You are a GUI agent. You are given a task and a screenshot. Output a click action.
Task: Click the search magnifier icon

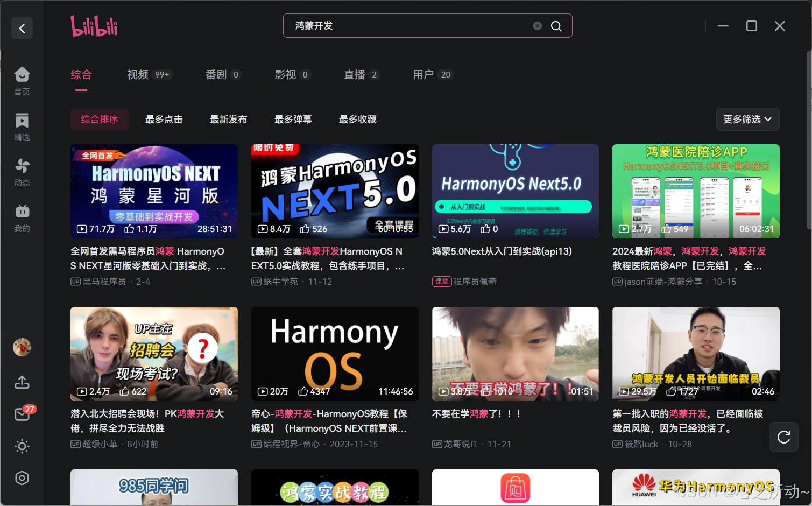click(x=556, y=26)
